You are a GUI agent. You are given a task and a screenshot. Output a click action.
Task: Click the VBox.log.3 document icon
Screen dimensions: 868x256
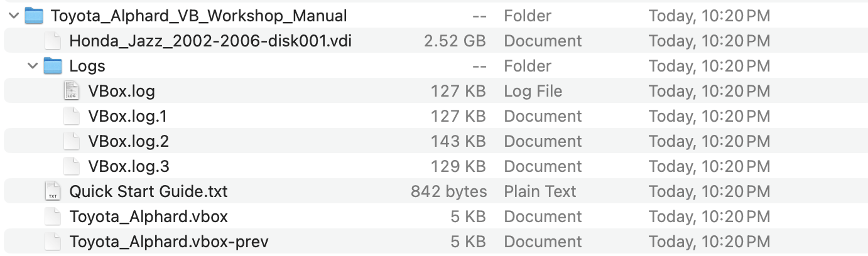(x=72, y=166)
